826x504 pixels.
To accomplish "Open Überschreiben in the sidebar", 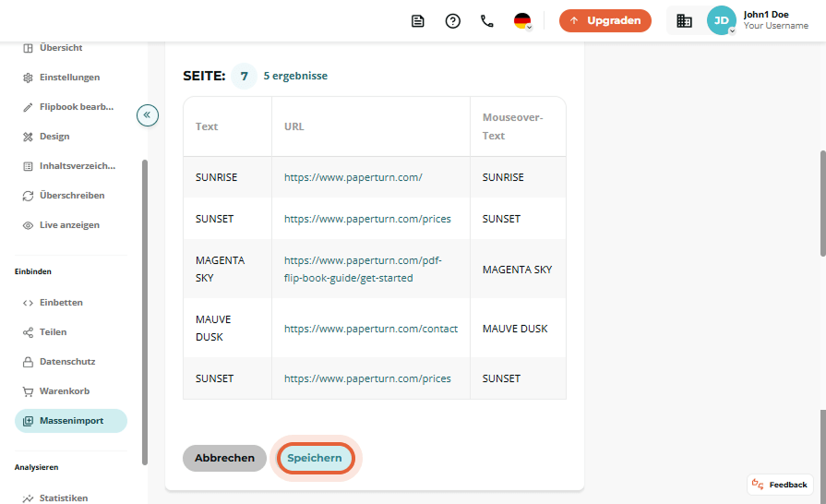I will click(x=70, y=196).
